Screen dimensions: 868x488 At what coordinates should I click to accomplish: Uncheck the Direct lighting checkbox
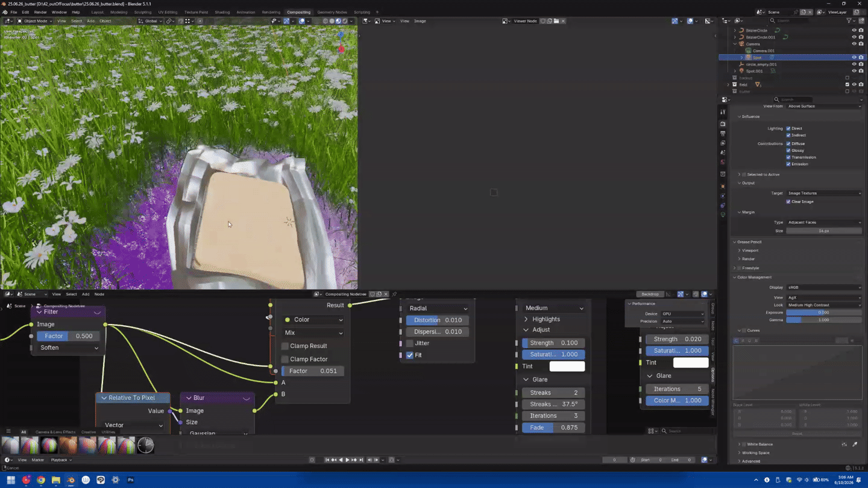click(788, 128)
